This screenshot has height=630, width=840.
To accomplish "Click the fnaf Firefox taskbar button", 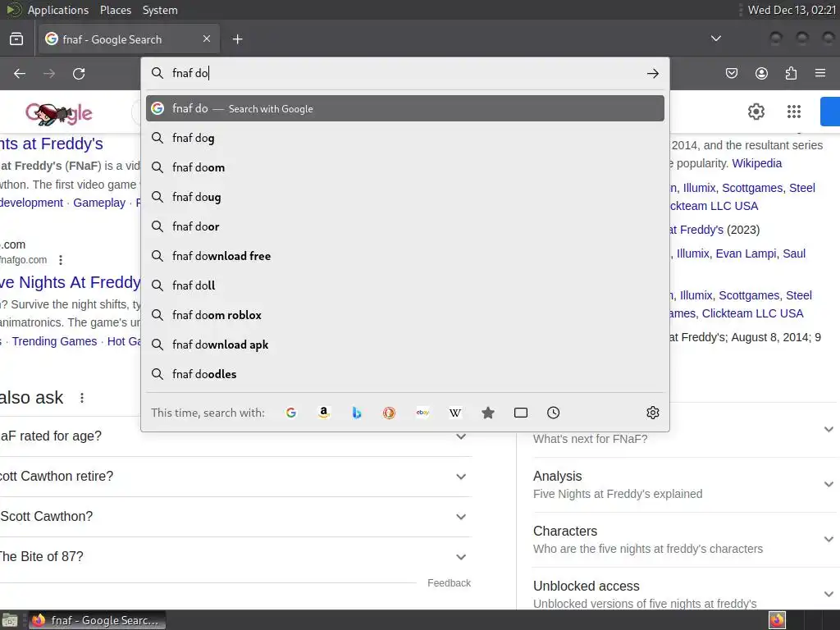I will 97,620.
